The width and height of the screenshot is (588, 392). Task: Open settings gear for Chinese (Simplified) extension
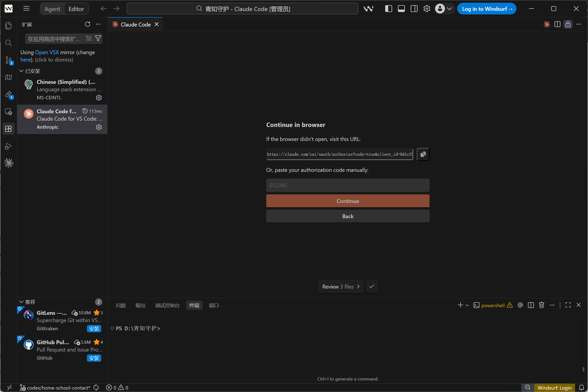[99, 98]
